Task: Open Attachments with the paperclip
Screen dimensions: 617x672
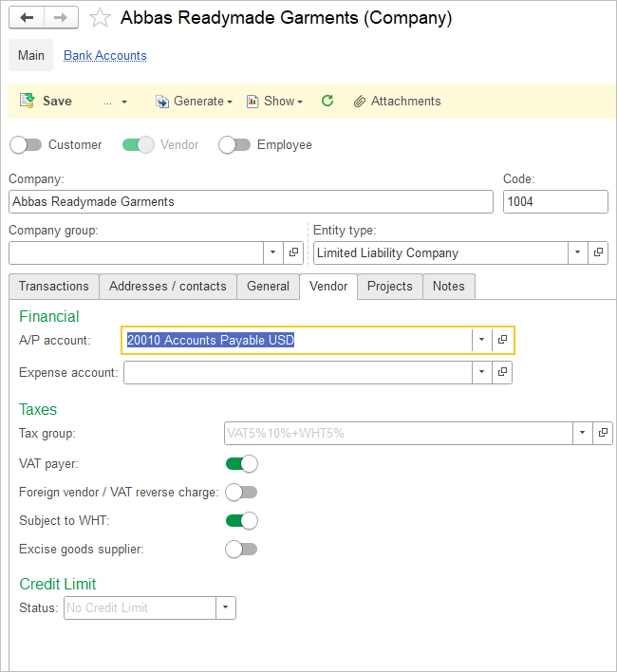Action: (397, 102)
